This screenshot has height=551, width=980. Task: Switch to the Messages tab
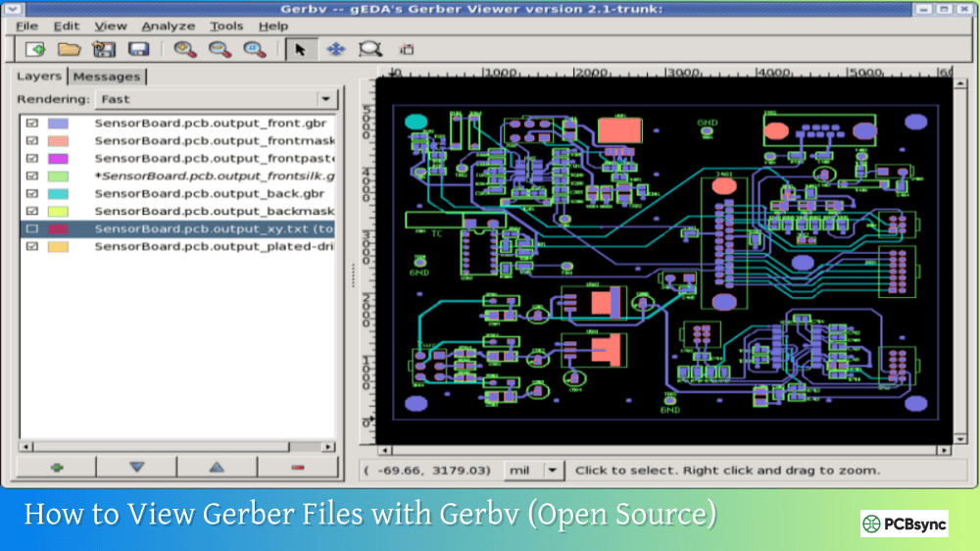click(107, 76)
